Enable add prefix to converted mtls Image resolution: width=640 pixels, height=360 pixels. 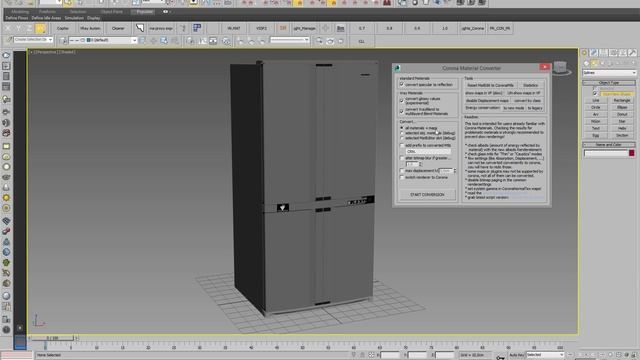402,145
